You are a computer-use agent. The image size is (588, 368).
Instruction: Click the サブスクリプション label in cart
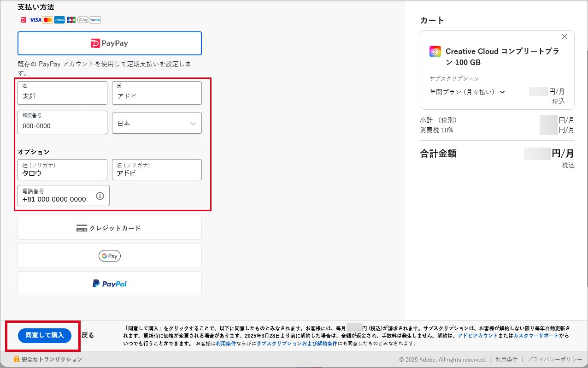(454, 78)
